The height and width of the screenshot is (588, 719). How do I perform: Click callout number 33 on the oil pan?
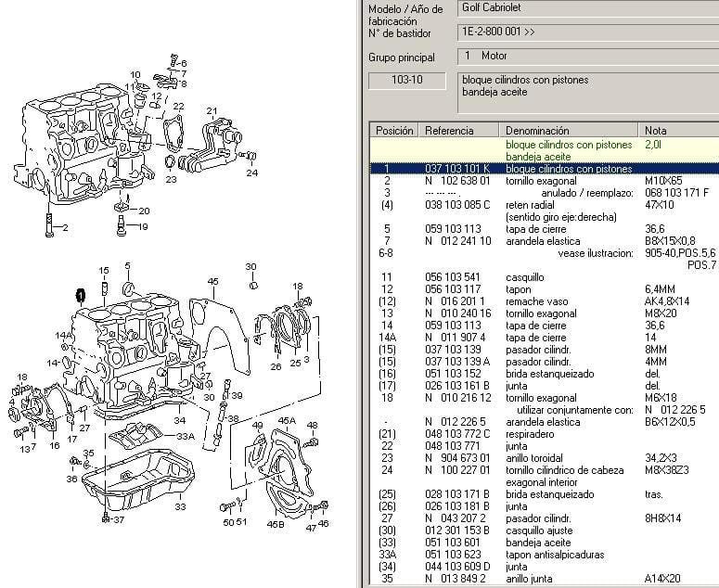click(x=180, y=507)
